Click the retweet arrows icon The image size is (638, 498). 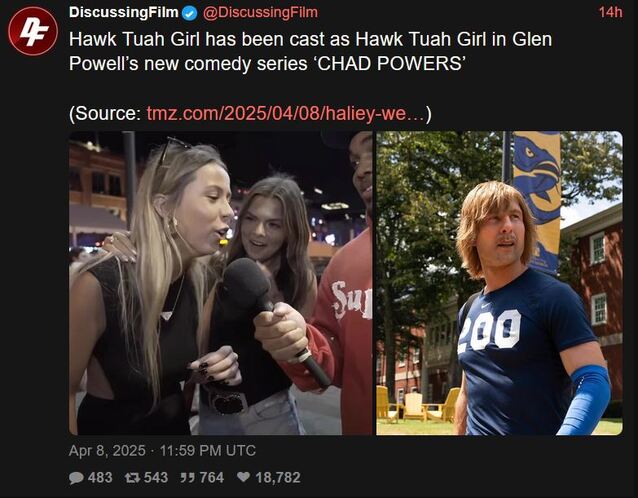(x=132, y=477)
